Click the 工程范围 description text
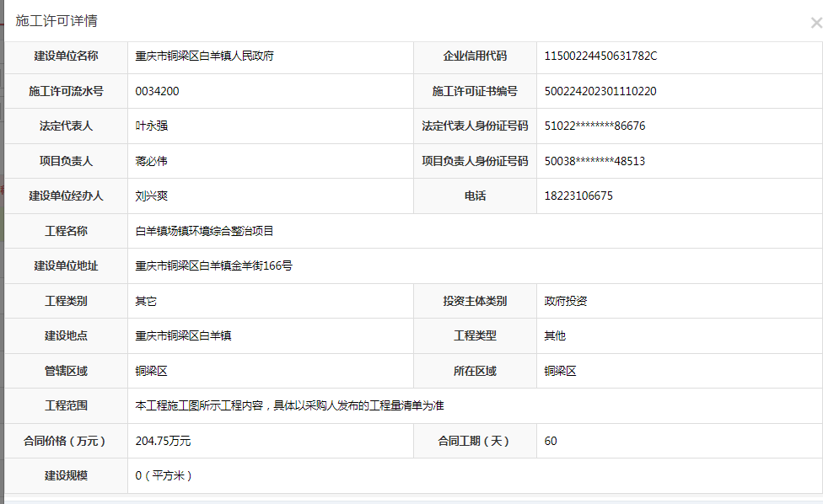Image resolution: width=823 pixels, height=504 pixels. [x=289, y=405]
